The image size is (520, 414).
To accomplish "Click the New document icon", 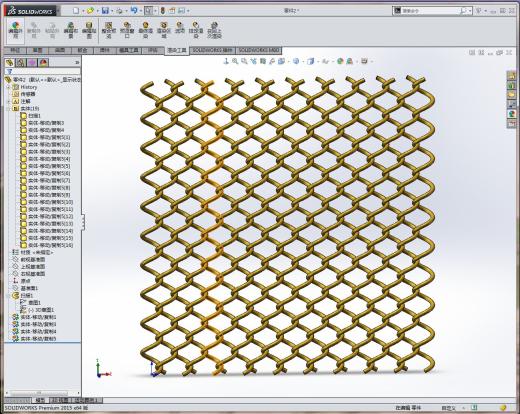I will click(x=76, y=11).
